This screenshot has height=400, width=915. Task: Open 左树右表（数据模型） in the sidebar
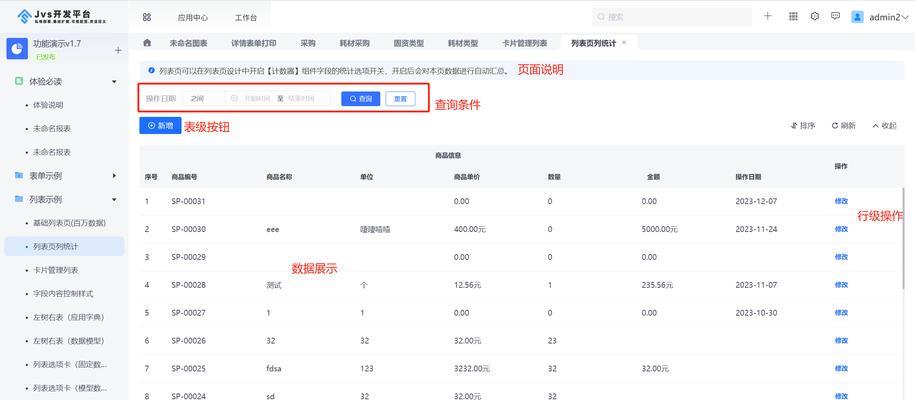[x=68, y=340]
